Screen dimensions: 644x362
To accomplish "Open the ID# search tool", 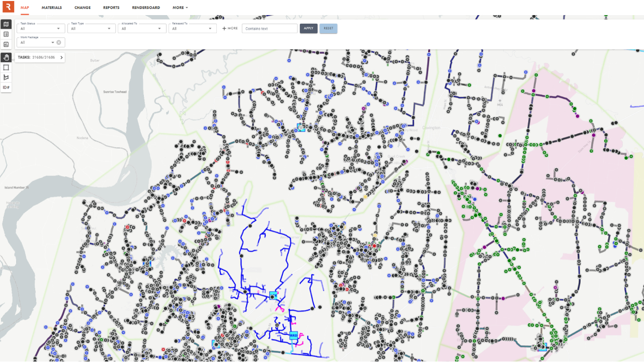I will (6, 87).
